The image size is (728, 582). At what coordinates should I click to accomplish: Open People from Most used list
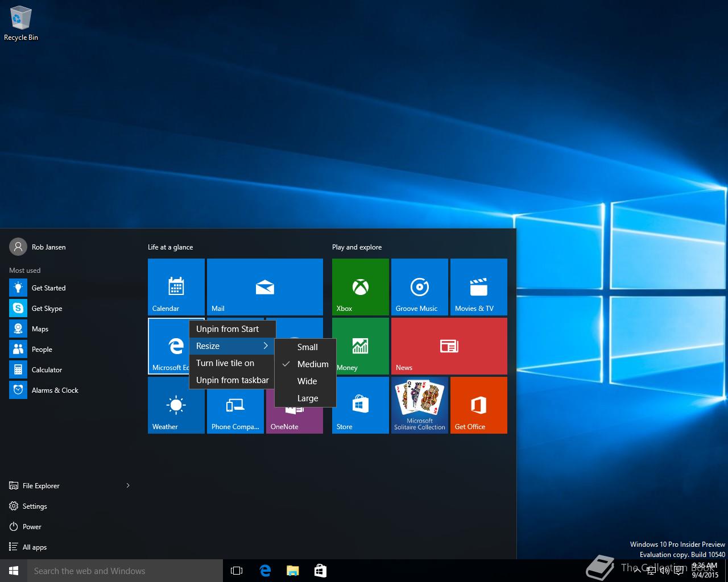pyautogui.click(x=69, y=350)
